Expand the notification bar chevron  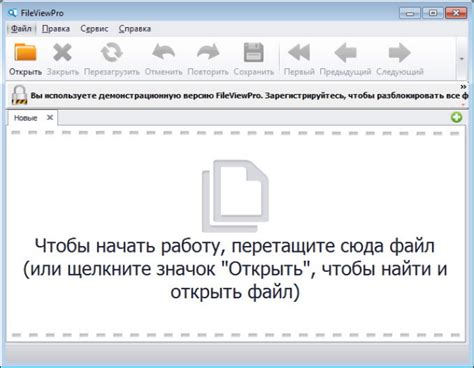tap(463, 87)
